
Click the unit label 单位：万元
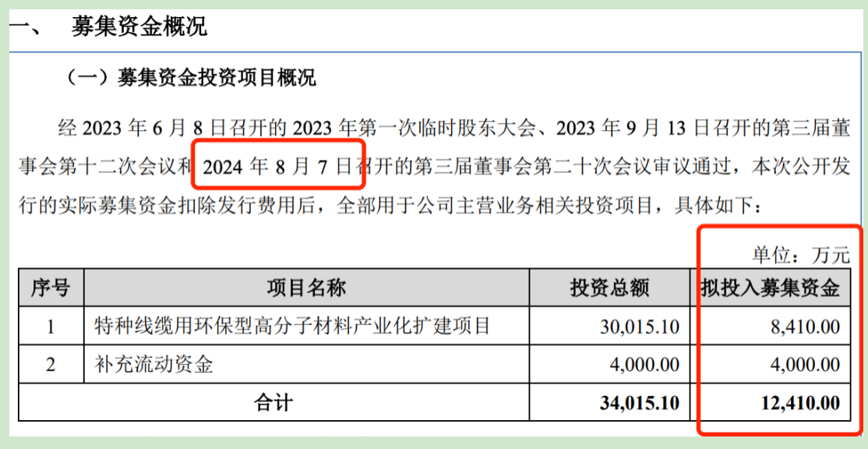(799, 255)
